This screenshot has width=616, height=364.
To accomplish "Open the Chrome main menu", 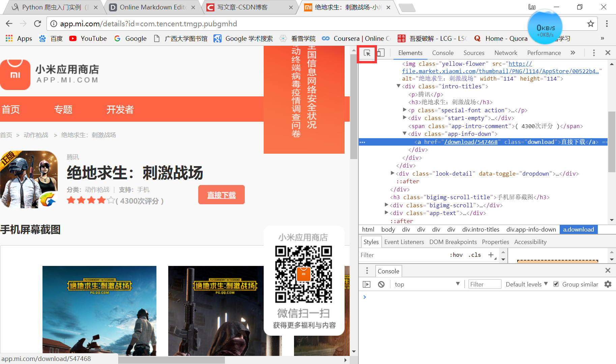I will pos(607,24).
